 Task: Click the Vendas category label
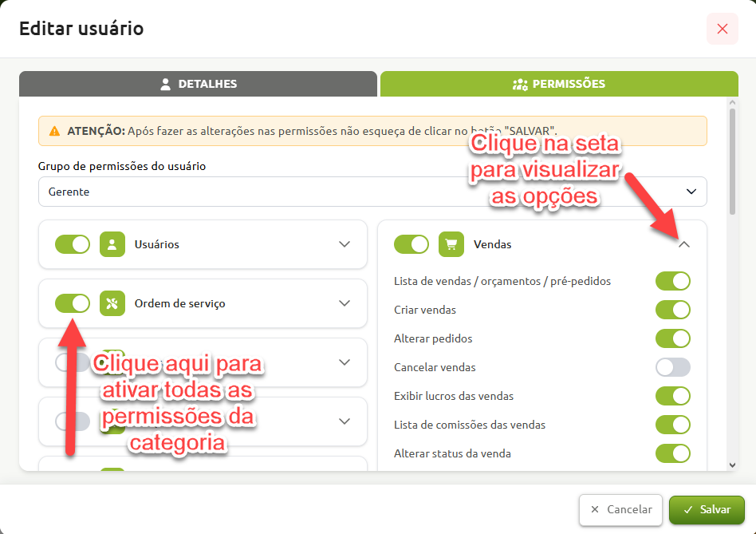click(x=492, y=244)
